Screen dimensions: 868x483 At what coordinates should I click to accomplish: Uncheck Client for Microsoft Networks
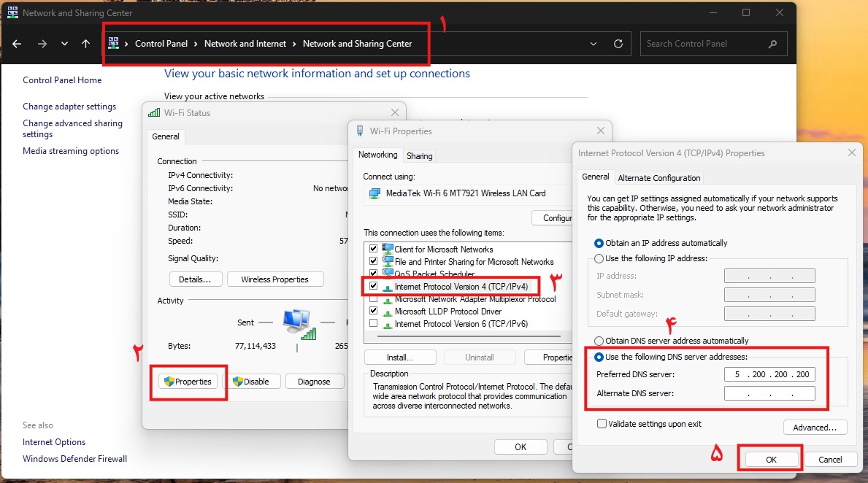pos(374,250)
